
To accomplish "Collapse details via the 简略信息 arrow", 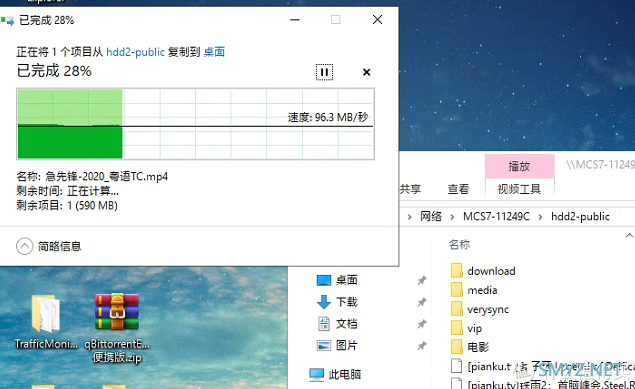I will (x=24, y=246).
